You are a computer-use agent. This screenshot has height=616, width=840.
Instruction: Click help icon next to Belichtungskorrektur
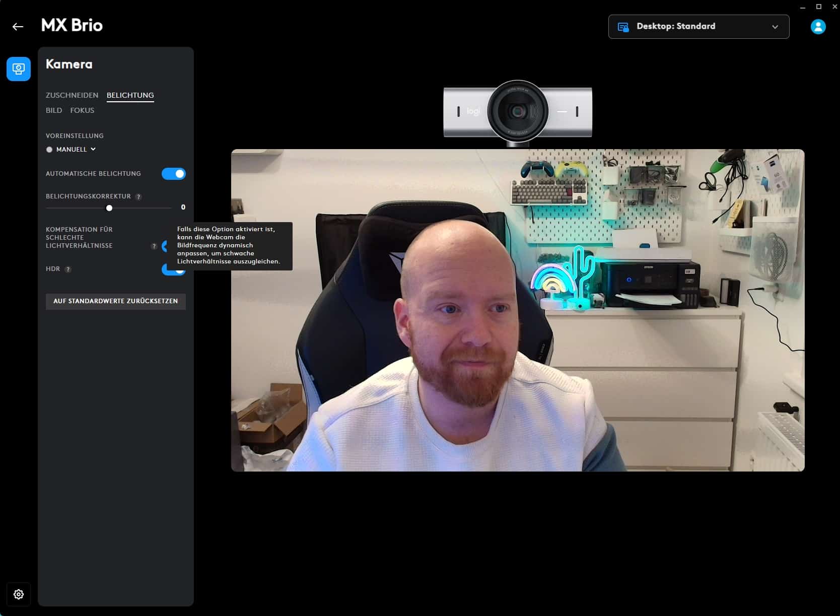tap(138, 197)
